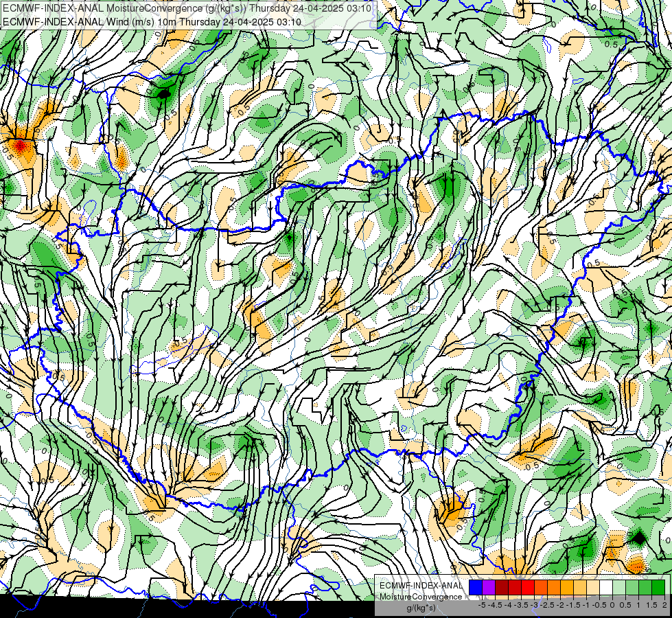Pick the medium green swatch between 1 and 1.5

[x=645, y=588]
